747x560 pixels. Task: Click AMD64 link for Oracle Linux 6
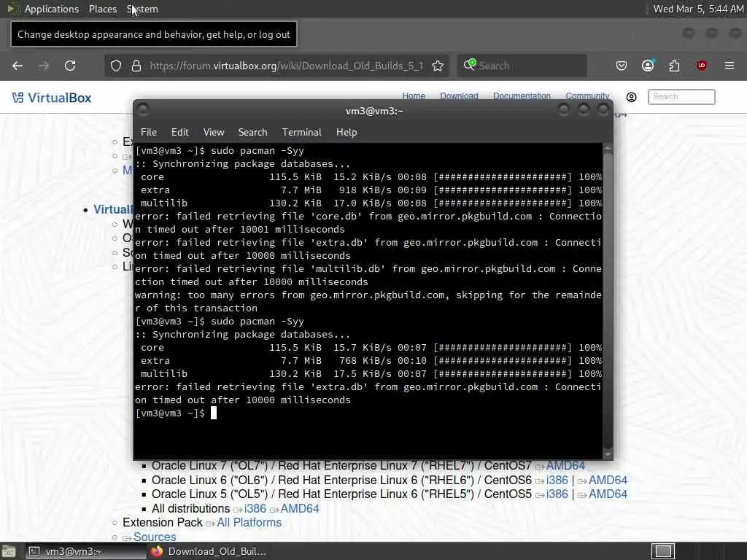(x=608, y=480)
